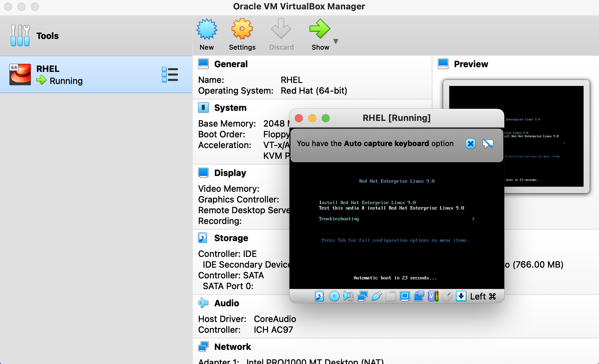Open Settings with the gear icon

tap(242, 29)
